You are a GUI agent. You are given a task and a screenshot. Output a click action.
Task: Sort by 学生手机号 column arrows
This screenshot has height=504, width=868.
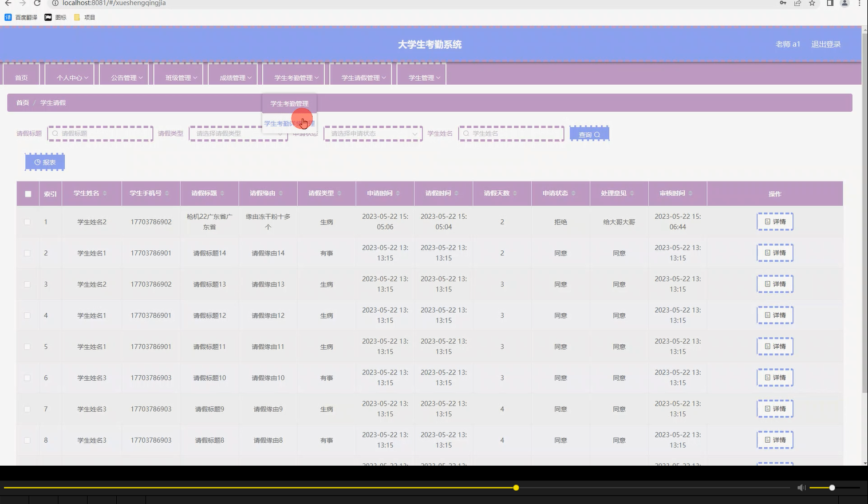point(167,194)
